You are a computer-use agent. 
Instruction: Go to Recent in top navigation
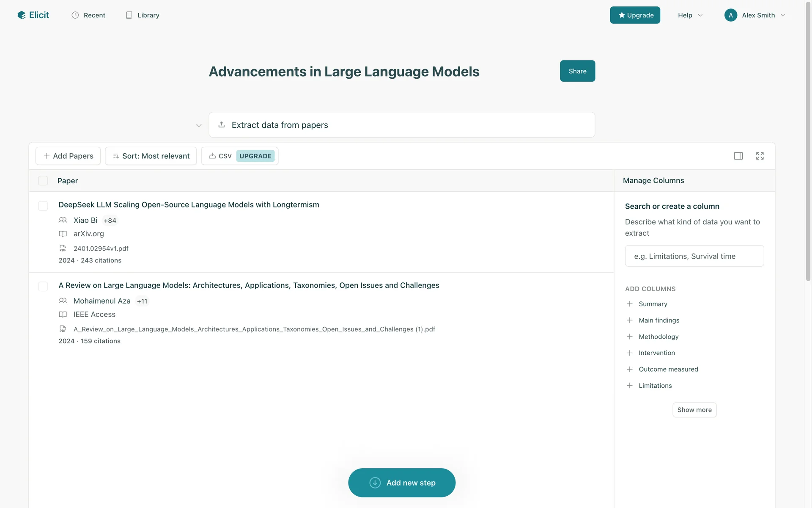coord(88,15)
